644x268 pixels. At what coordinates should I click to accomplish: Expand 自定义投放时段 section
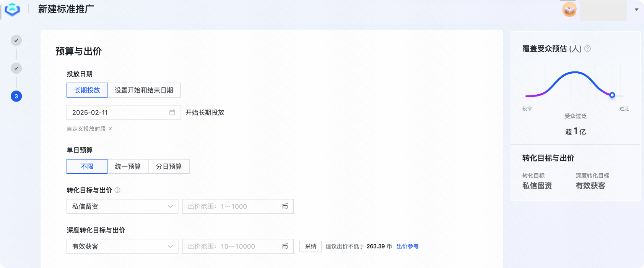pos(89,129)
